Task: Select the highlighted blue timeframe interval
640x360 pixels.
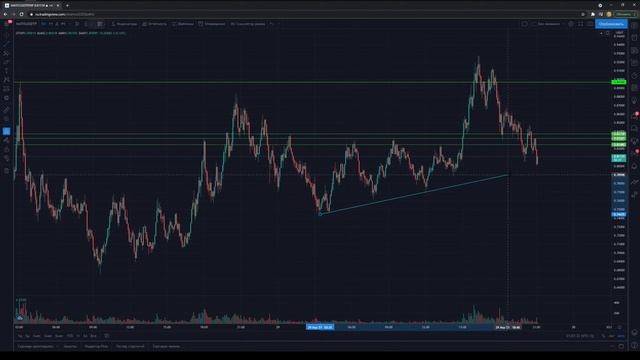Action: [x=44, y=24]
